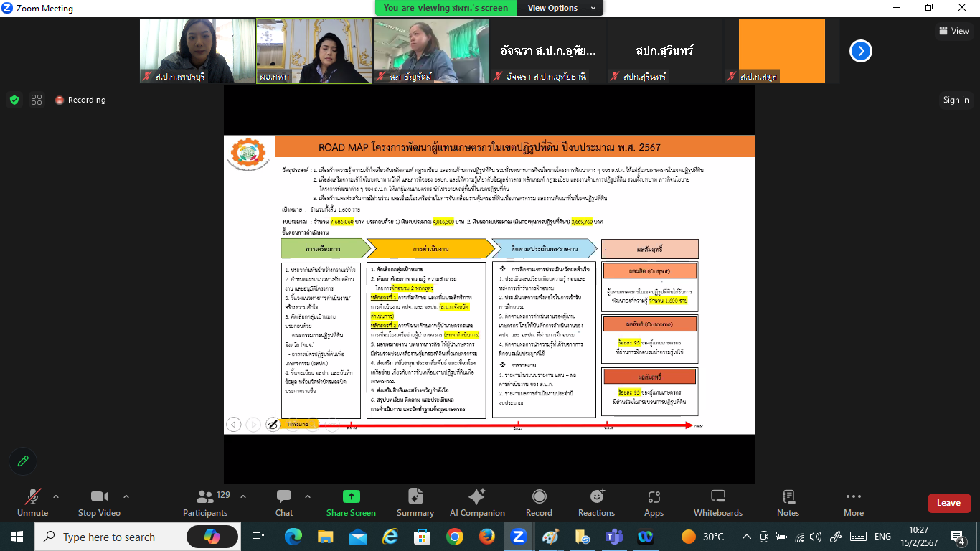Viewport: 980px width, 551px height.
Task: Click the ผลผลิต (Output) box
Action: coord(649,272)
